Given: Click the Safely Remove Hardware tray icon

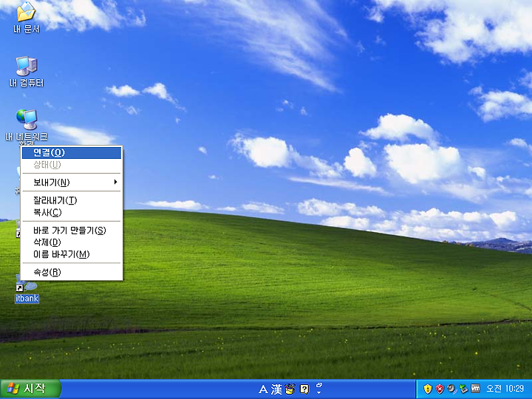Looking at the screenshot, I should [463, 389].
